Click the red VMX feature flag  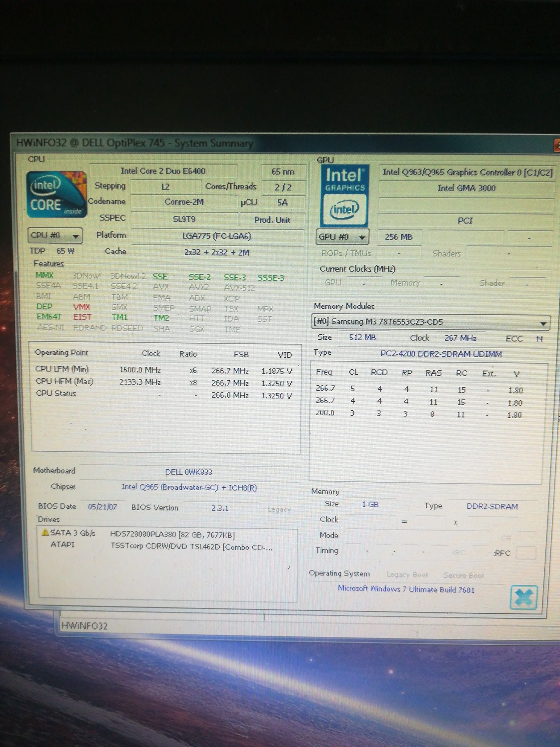point(82,307)
